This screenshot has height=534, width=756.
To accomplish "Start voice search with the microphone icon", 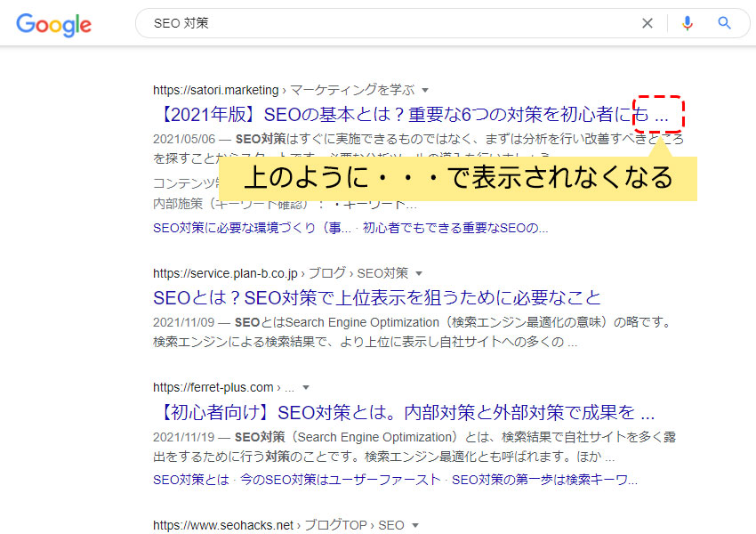I will 687,22.
